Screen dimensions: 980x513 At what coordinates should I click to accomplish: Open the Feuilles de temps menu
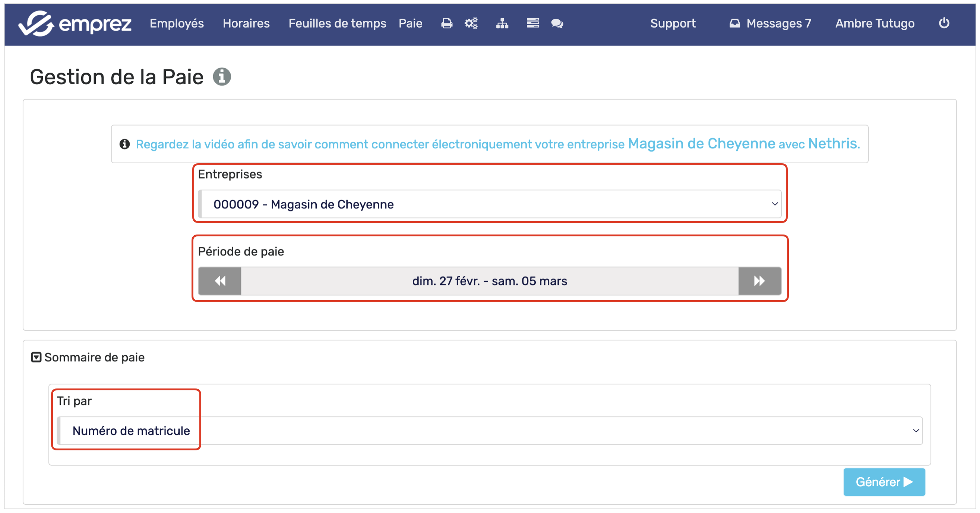[x=337, y=23]
